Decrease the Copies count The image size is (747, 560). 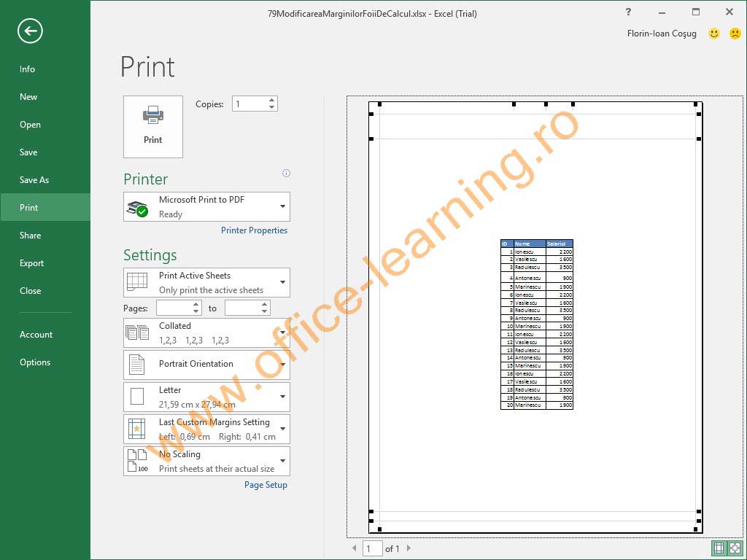click(271, 107)
